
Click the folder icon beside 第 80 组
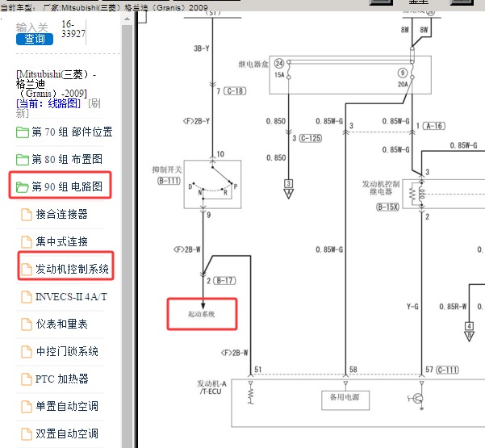pyautogui.click(x=23, y=160)
